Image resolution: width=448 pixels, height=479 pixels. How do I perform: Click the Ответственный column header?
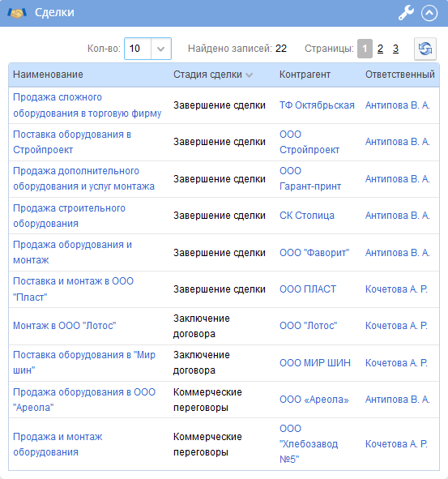(x=399, y=75)
